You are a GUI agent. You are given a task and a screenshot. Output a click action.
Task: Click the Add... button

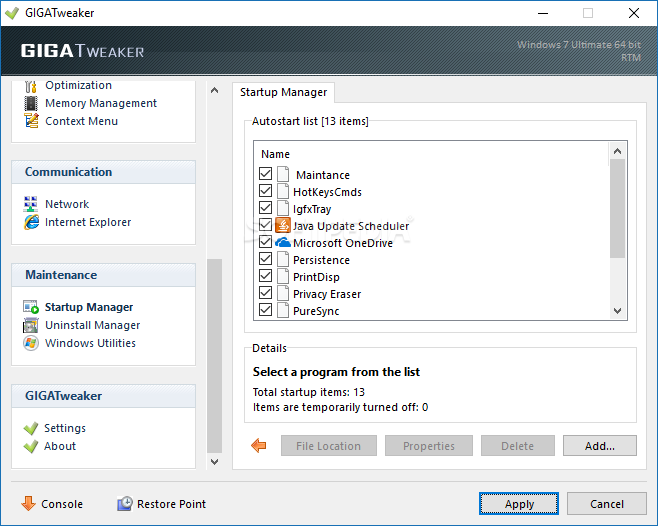[x=600, y=446]
